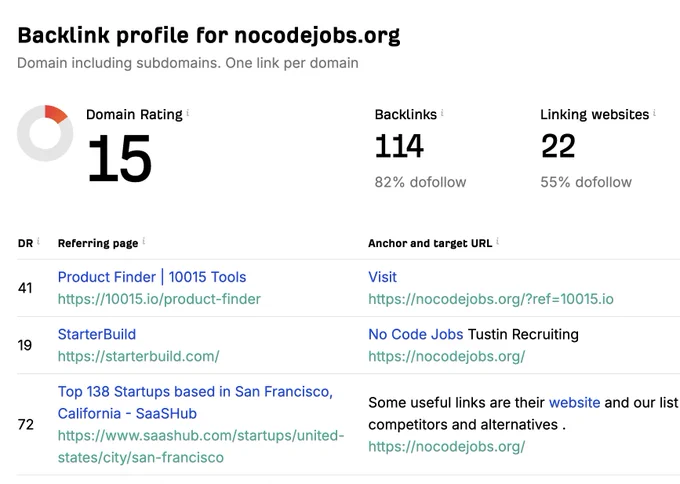Click the No Code Jobs anchor link
The image size is (680, 484).
[x=415, y=334]
